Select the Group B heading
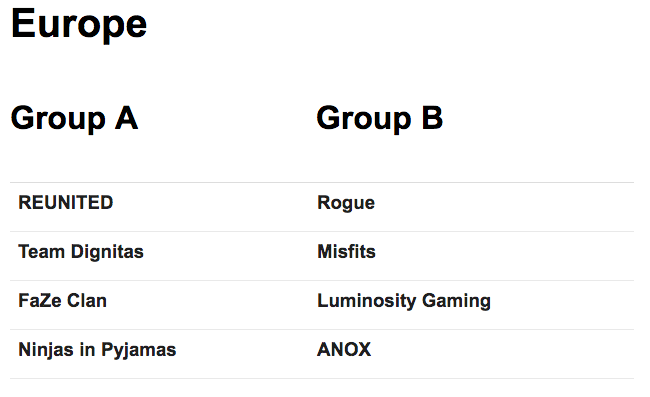This screenshot has width=650, height=397. pos(380,119)
